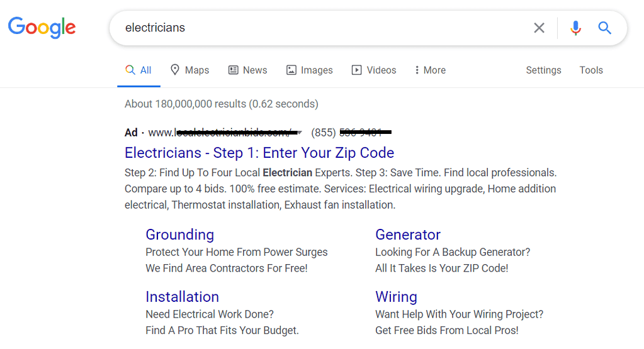Viewport: 644px width, 349px height.
Task: Click the ad phone number starting (855)
Action: pyautogui.click(x=351, y=133)
